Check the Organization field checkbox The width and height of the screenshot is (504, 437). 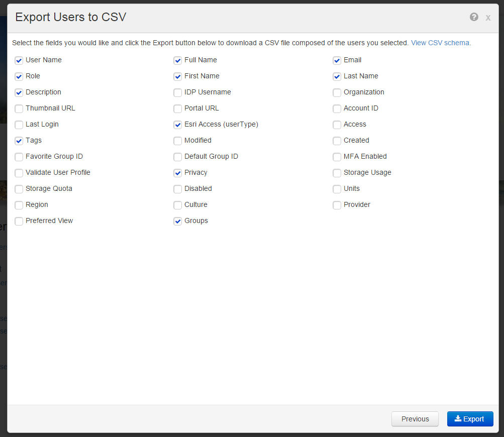337,93
